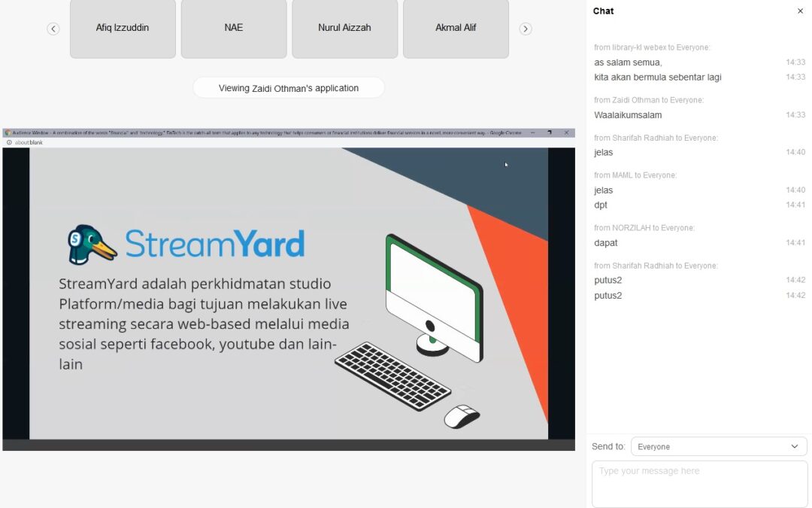The height and width of the screenshot is (508, 812).
Task: Click the Send to label
Action: 608,446
